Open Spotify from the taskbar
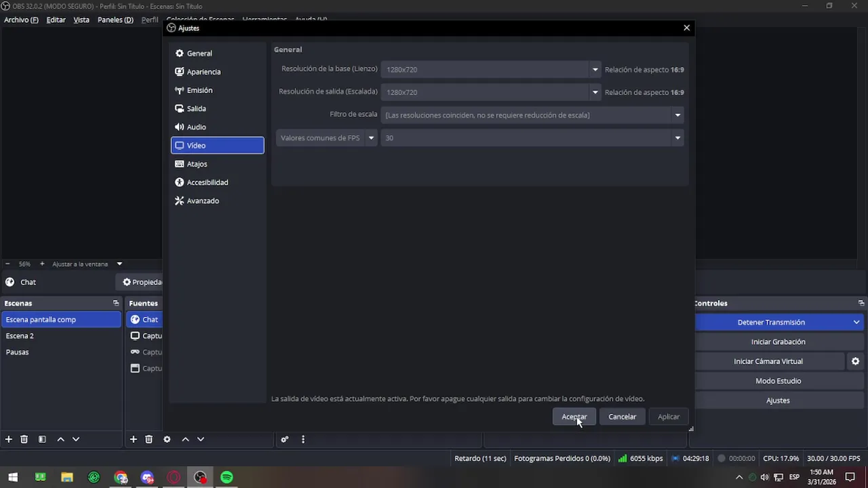This screenshot has width=868, height=488. [226, 477]
